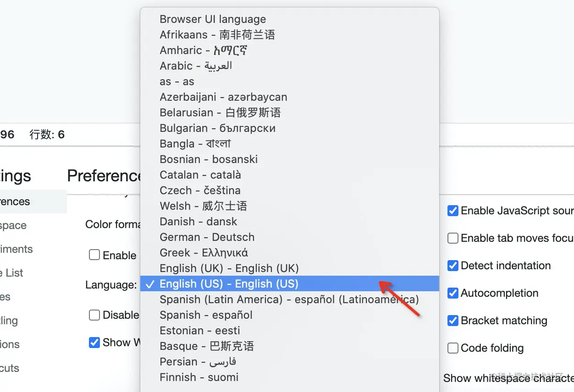Select Welsh language option
Viewport: 574px width, 392px height.
point(289,206)
